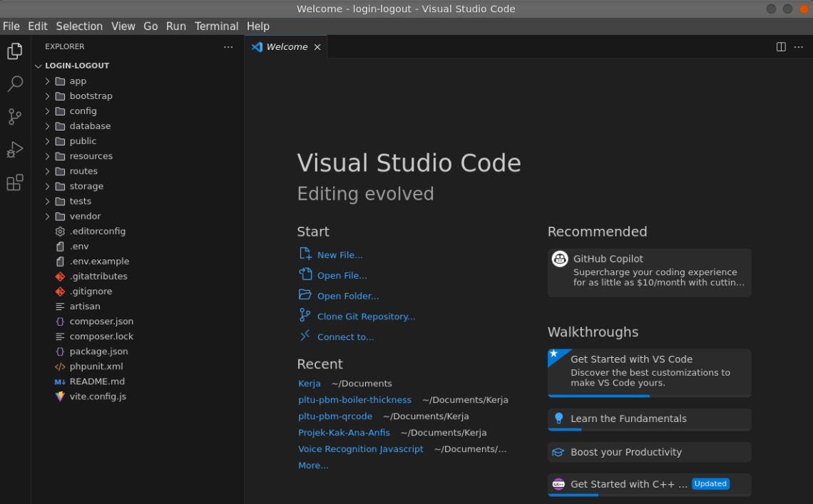This screenshot has width=813, height=504.
Task: Open the Selection menu
Action: 79,26
